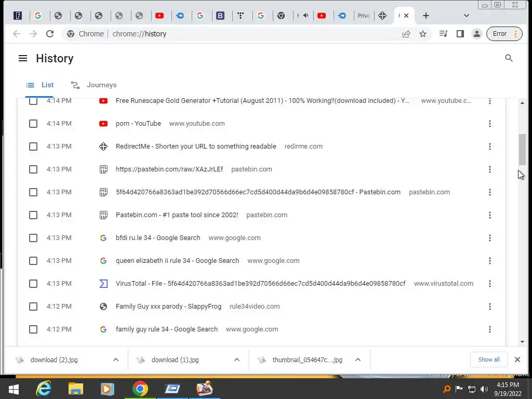The image size is (532, 399).
Task: Open Internet Explorer from the taskbar
Action: coord(44,389)
